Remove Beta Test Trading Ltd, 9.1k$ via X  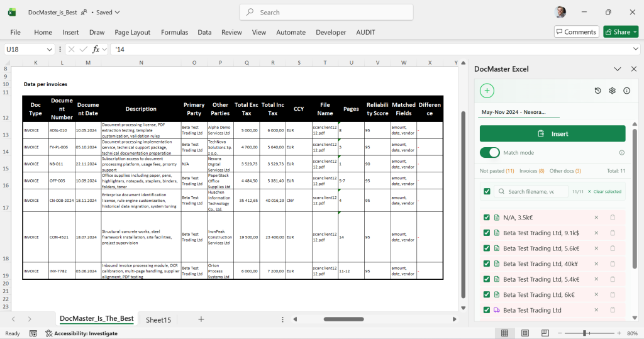pyautogui.click(x=596, y=233)
